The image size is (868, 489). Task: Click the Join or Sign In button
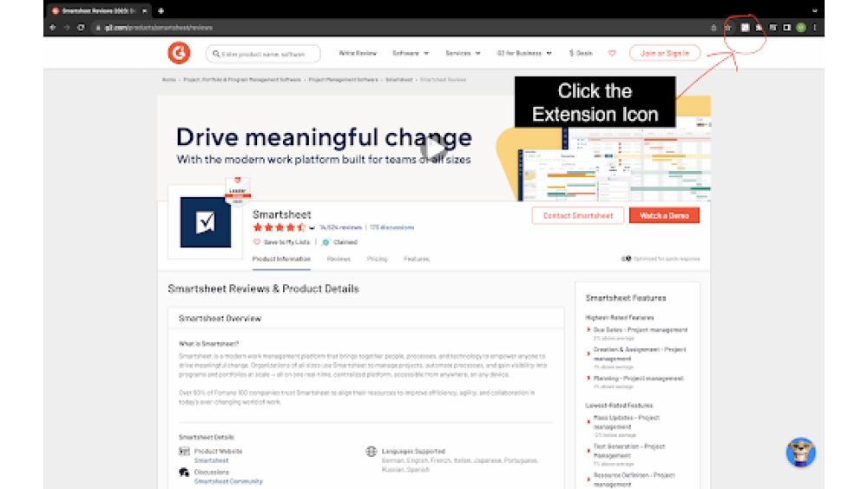pyautogui.click(x=665, y=53)
